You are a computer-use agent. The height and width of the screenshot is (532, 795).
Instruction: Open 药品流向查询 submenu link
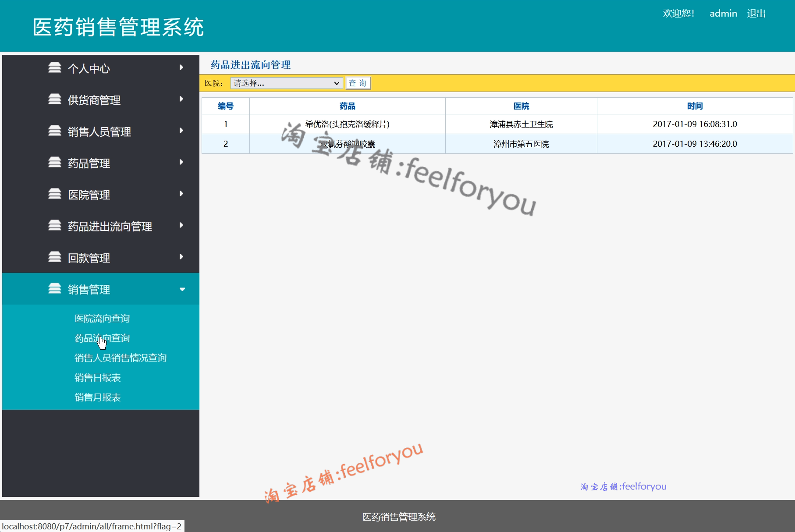click(102, 338)
